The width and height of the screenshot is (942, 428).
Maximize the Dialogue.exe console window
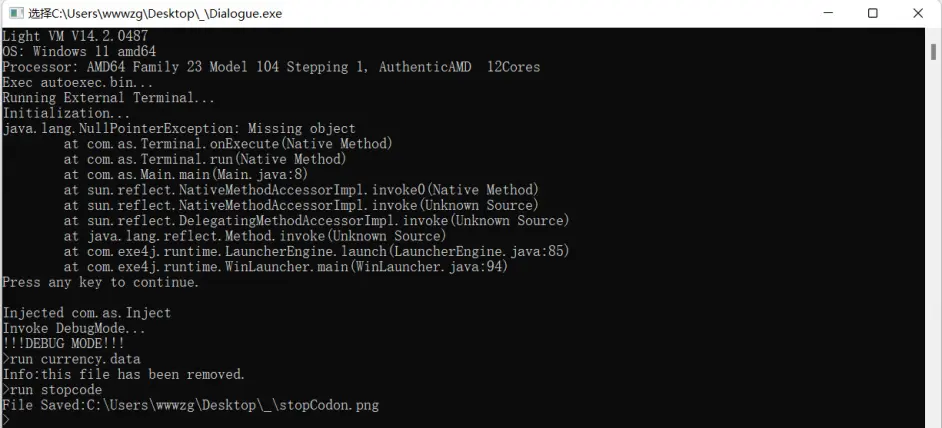[873, 14]
